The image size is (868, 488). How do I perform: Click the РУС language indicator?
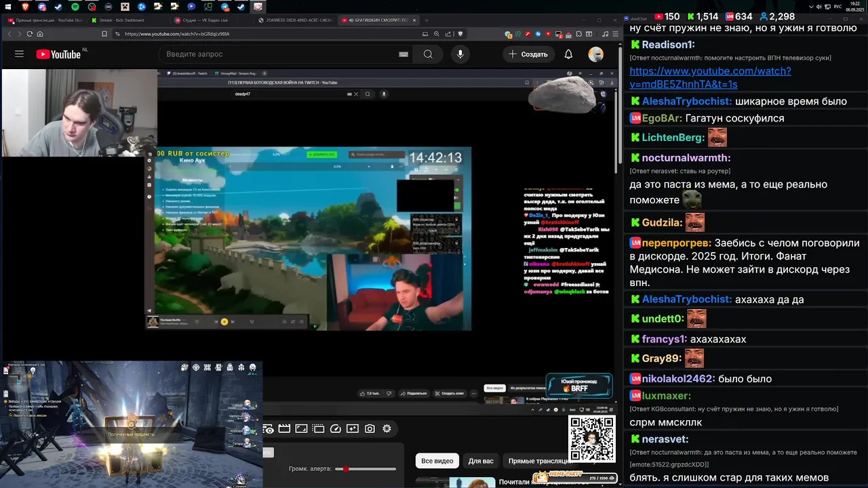pyautogui.click(x=837, y=7)
